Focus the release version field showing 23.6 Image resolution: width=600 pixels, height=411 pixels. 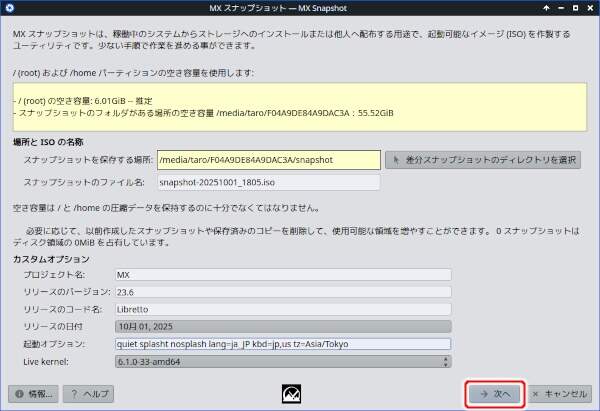(283, 291)
